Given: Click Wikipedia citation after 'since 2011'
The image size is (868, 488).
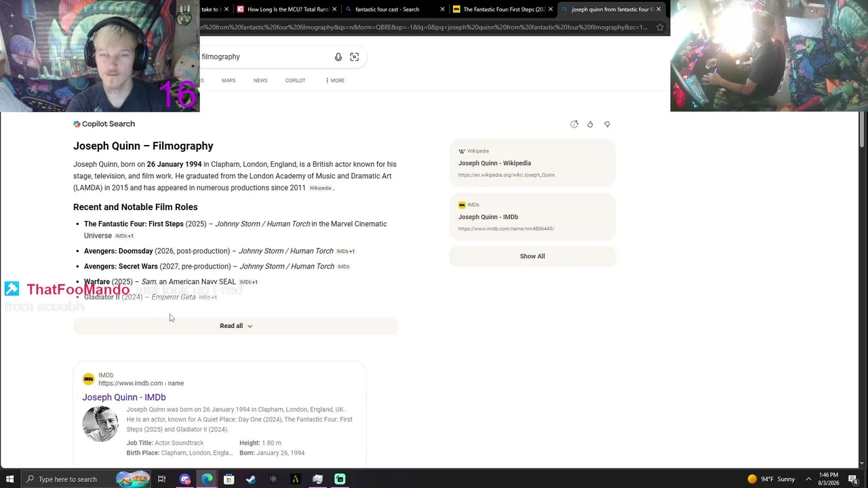Looking at the screenshot, I should [x=320, y=188].
